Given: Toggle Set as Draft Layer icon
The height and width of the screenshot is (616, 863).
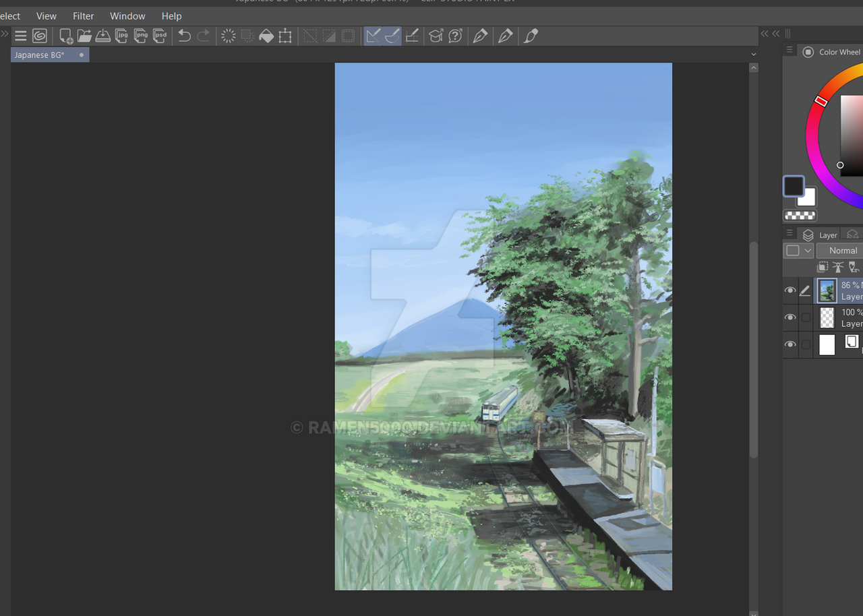Looking at the screenshot, I should pyautogui.click(x=854, y=268).
